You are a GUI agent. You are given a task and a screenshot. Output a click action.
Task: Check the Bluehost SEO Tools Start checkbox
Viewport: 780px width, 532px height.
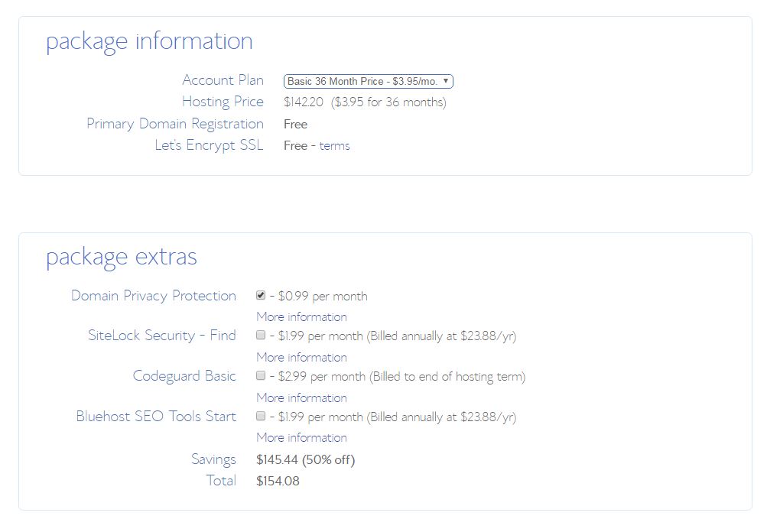coord(261,416)
